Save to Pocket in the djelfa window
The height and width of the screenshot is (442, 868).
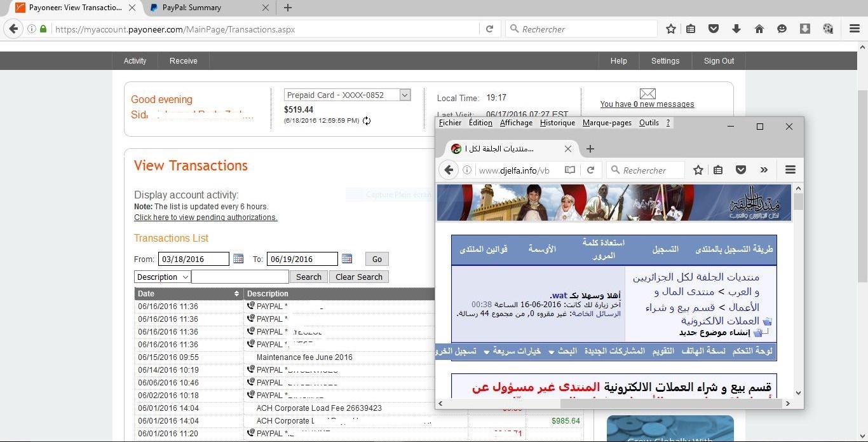point(741,170)
